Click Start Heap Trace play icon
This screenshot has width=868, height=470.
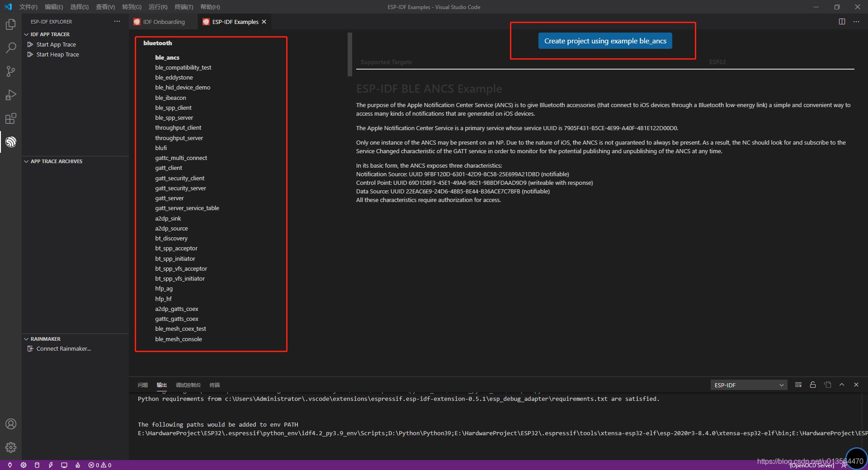(x=30, y=54)
